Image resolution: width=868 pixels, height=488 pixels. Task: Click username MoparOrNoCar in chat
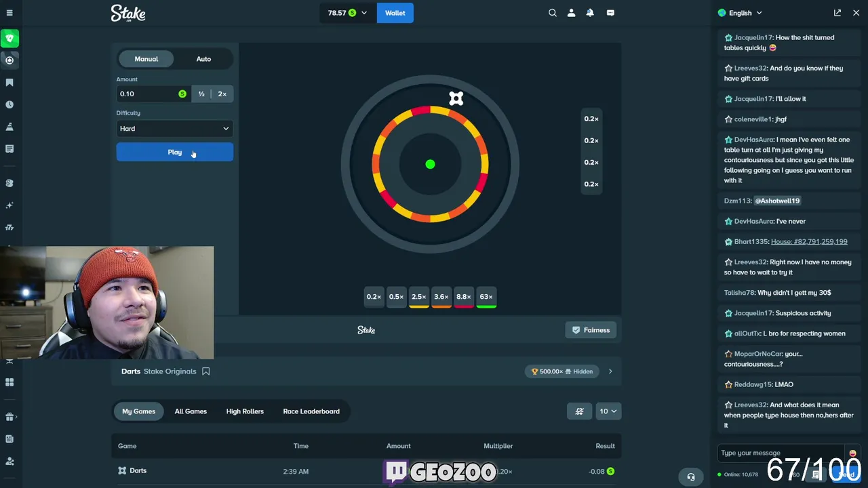tap(758, 354)
